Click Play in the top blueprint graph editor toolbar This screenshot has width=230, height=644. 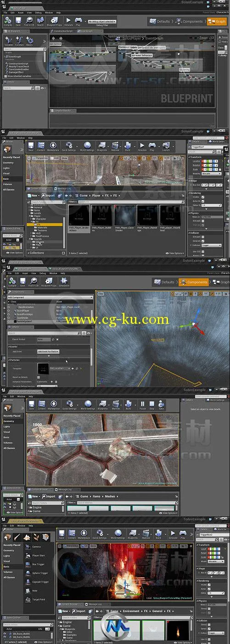[79, 21]
